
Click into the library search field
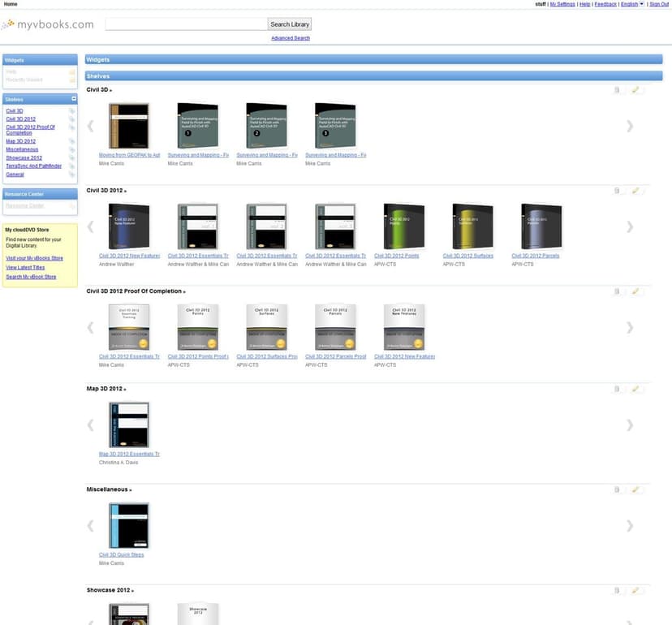[187, 24]
